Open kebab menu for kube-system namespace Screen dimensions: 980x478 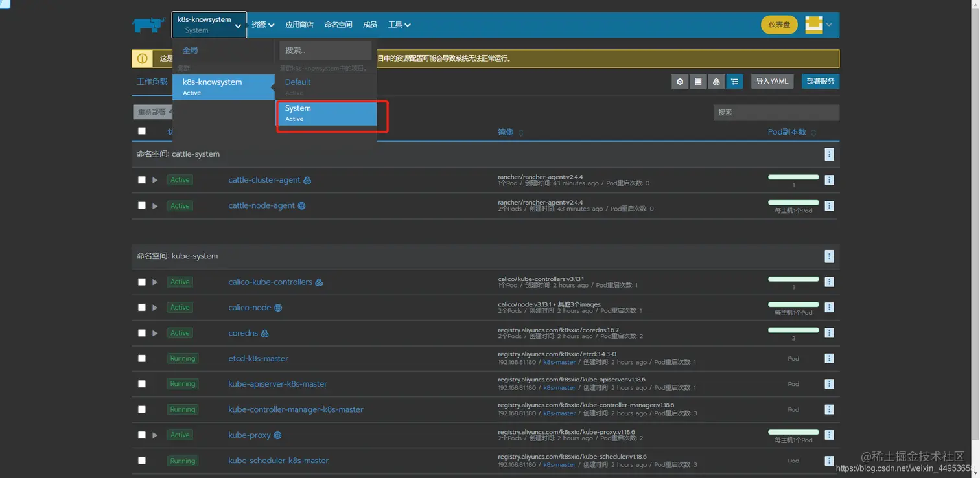pos(829,256)
